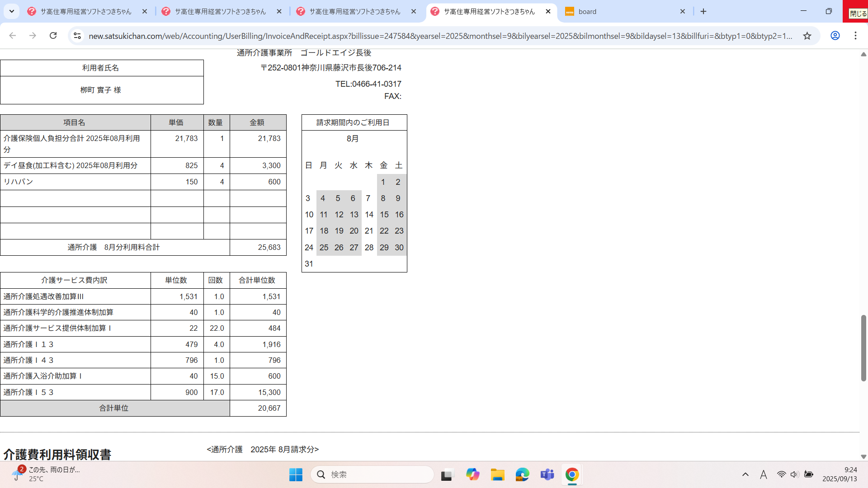Reload the page with refresh icon

point(53,36)
